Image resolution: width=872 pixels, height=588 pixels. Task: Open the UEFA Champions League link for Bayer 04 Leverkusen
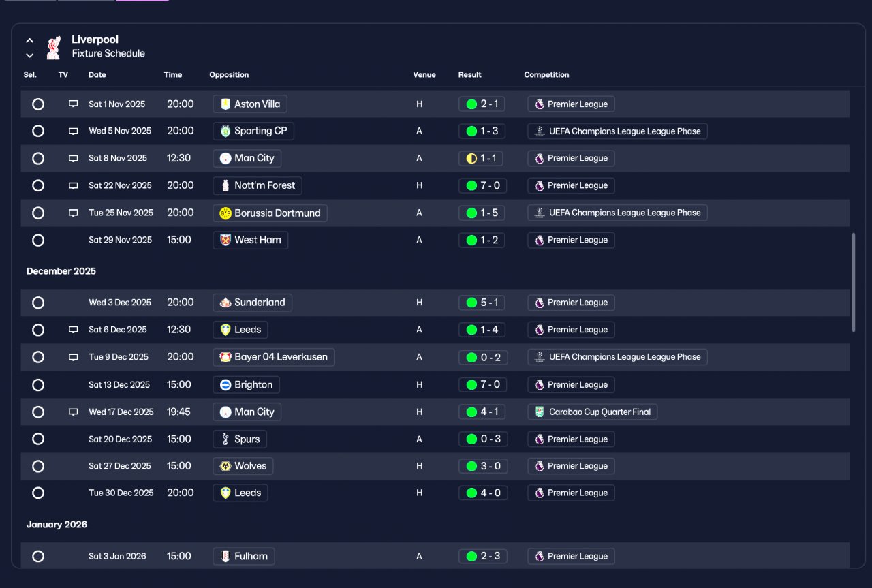617,357
